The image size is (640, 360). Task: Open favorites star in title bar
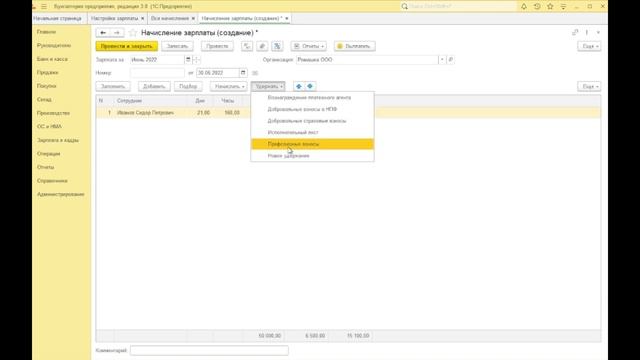pos(550,7)
